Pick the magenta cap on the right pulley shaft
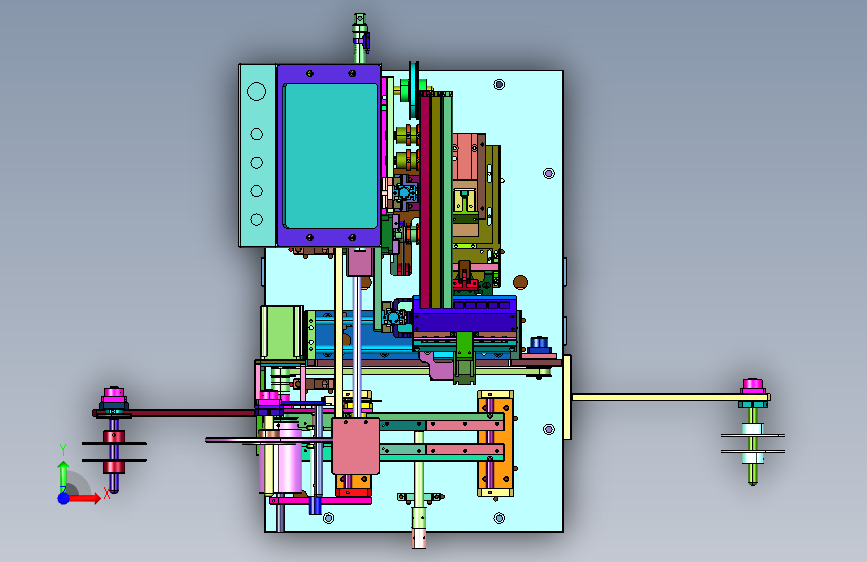The width and height of the screenshot is (867, 562). tap(753, 386)
